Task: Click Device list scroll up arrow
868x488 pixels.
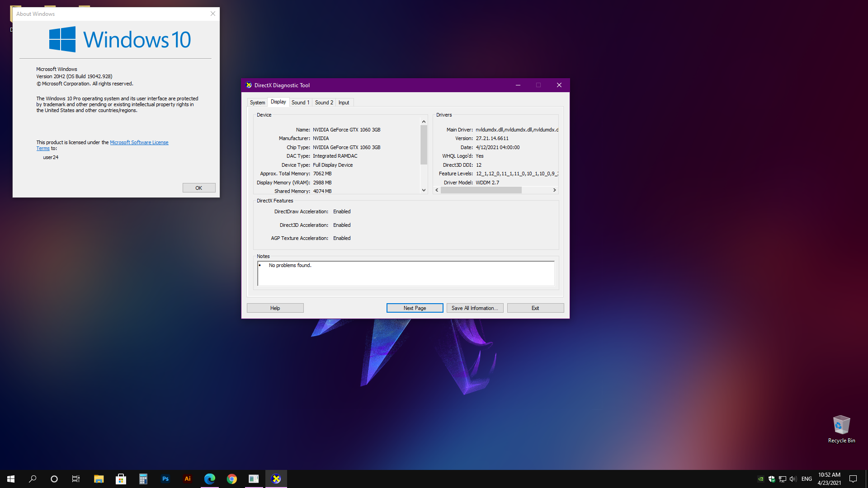Action: (424, 122)
